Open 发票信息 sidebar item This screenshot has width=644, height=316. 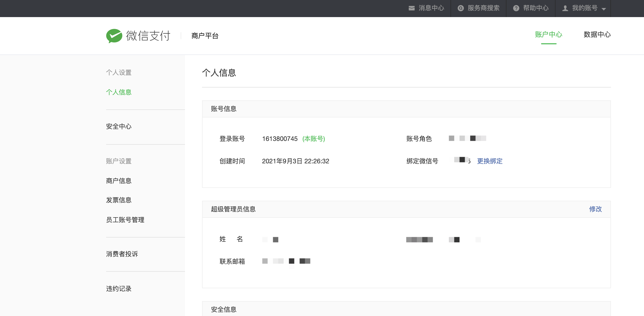pos(119,200)
